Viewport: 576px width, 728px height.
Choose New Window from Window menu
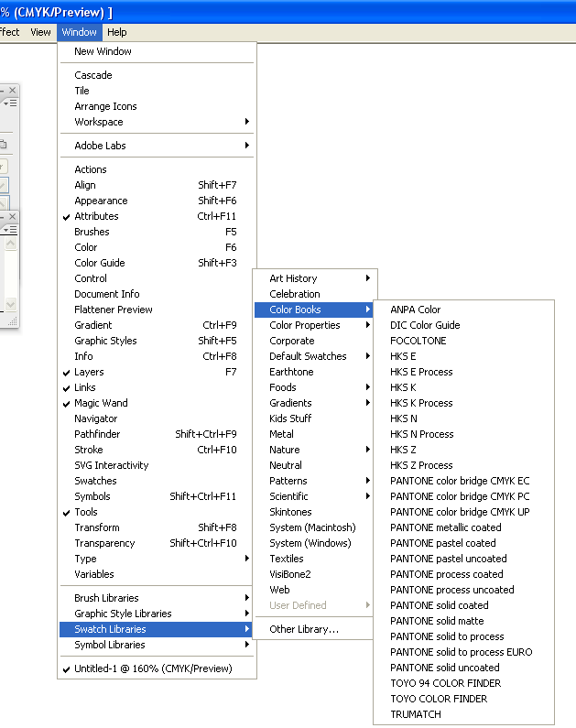157,51
